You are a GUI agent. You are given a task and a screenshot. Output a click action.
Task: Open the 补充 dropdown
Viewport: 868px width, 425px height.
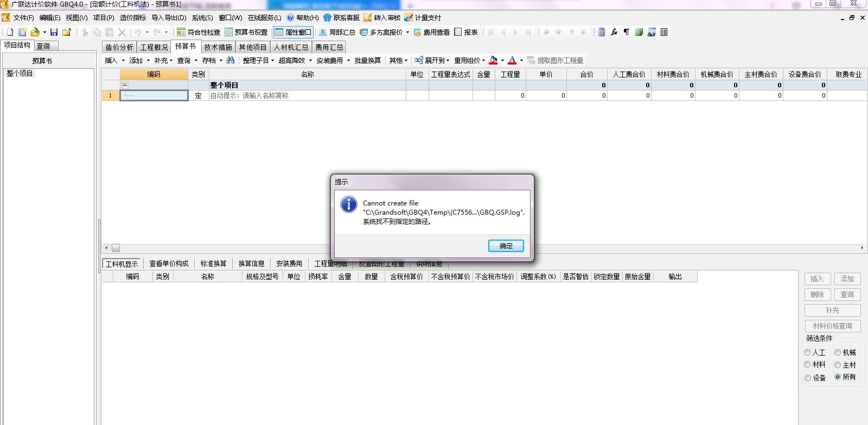click(171, 61)
